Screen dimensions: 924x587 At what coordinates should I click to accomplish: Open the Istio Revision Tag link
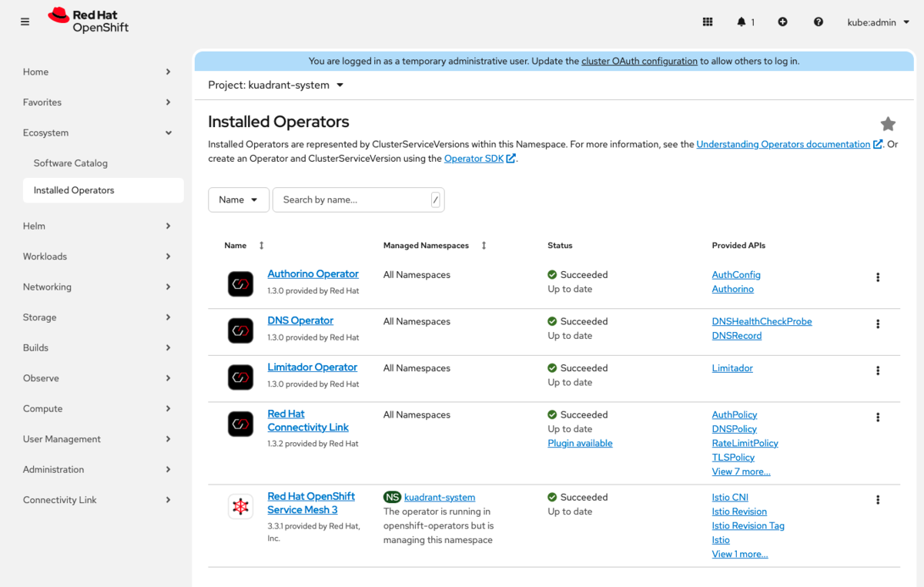tap(748, 526)
